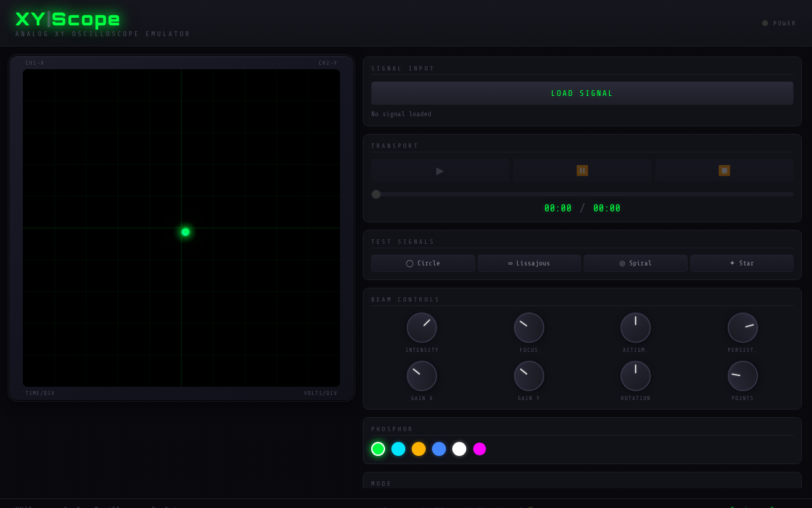Select the cyan phosphor color
Image resolution: width=812 pixels, height=508 pixels.
click(398, 449)
